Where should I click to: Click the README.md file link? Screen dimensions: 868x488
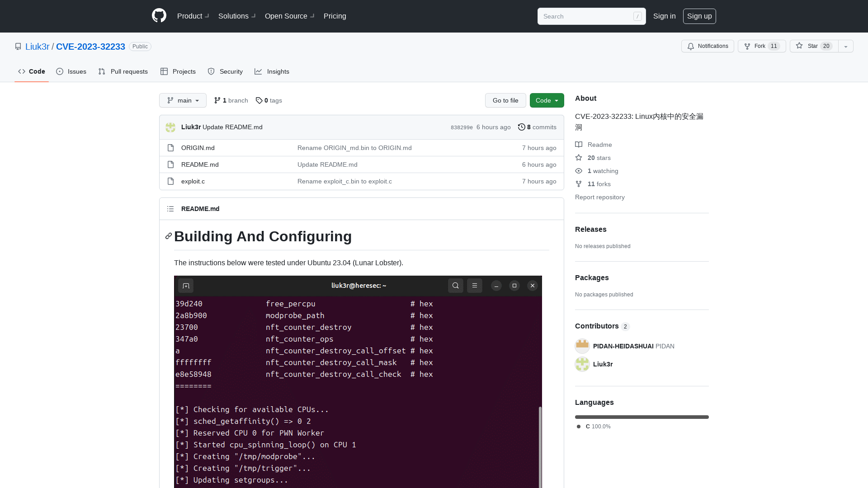pos(200,164)
